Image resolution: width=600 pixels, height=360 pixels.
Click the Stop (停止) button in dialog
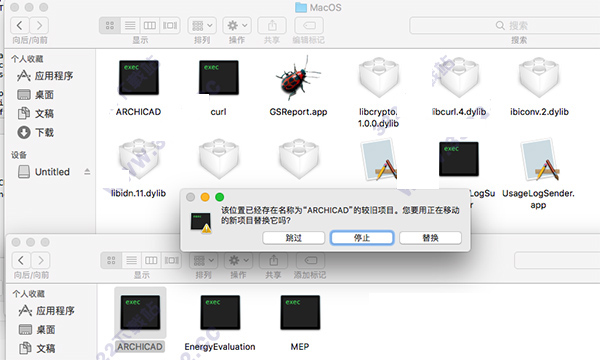pyautogui.click(x=362, y=238)
